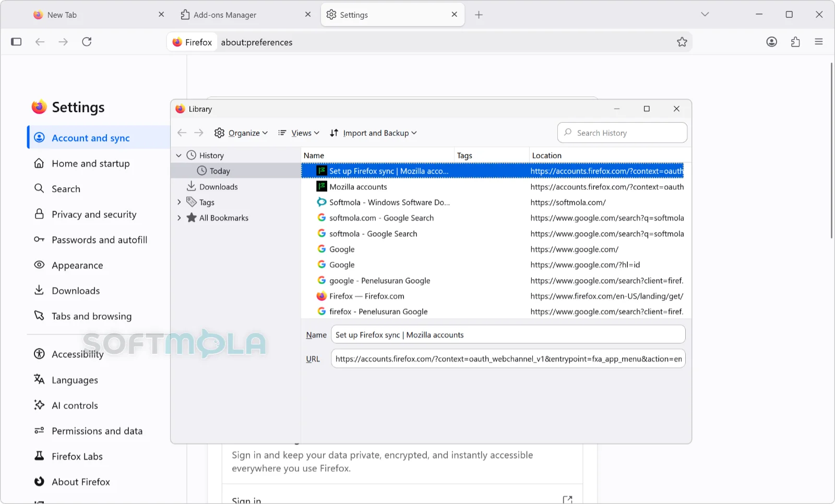
Task: Reload the current page
Action: tap(87, 42)
